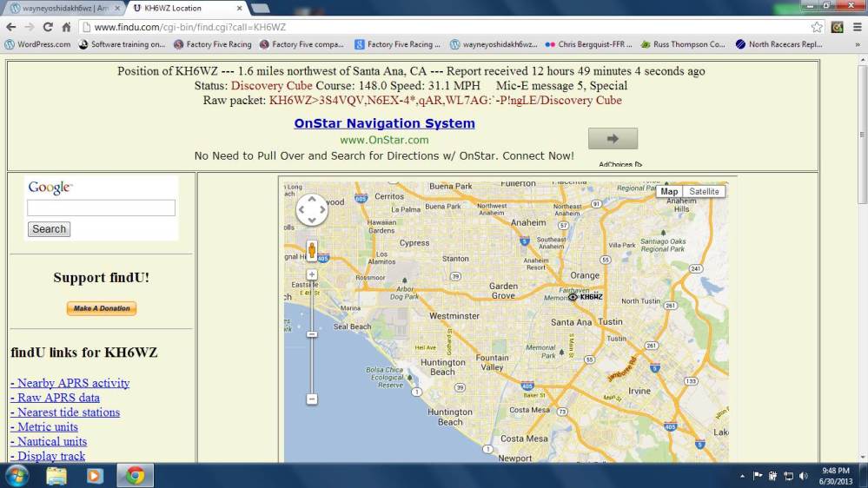Click the map zoom in plus button
Viewport: 868px width, 488px height.
(312, 274)
